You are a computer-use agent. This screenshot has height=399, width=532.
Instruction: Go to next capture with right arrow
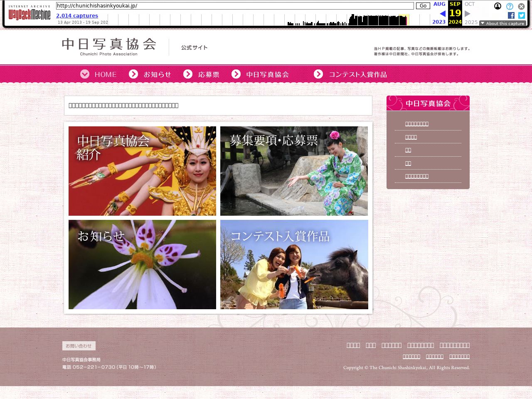click(468, 14)
